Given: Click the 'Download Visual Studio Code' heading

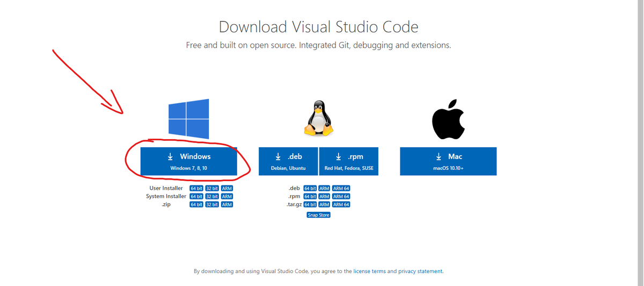Looking at the screenshot, I should 319,27.
